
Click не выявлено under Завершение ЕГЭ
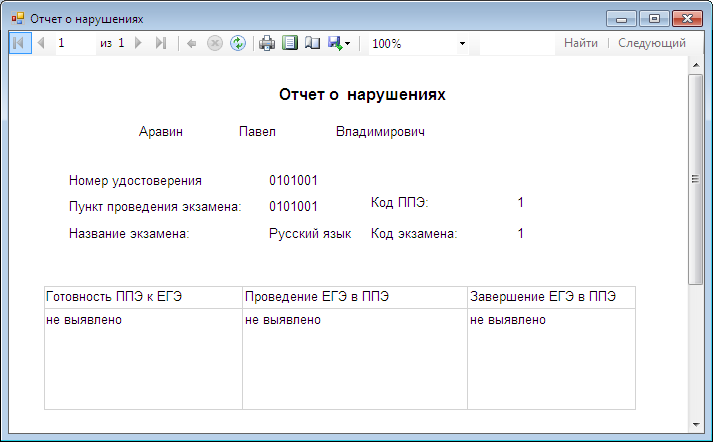click(x=507, y=320)
